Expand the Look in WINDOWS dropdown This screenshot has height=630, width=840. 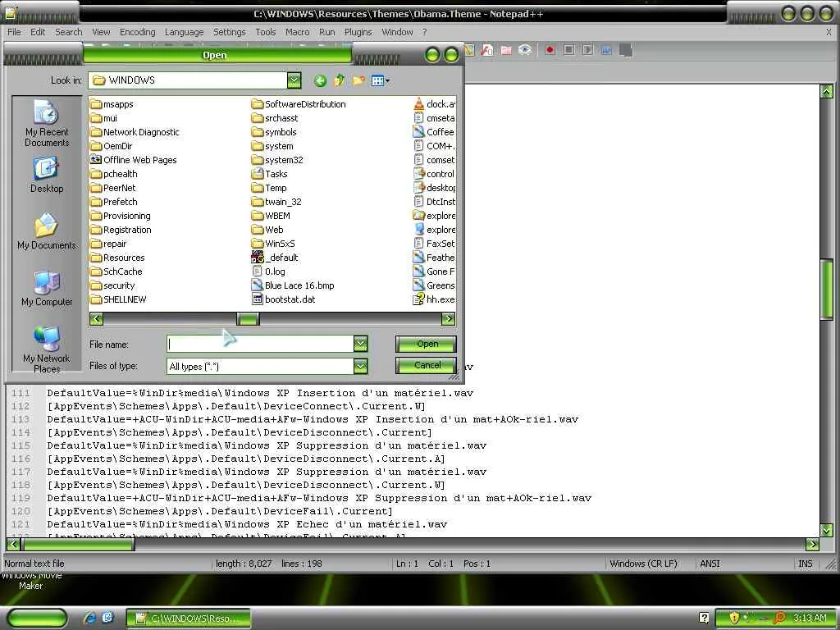click(294, 80)
